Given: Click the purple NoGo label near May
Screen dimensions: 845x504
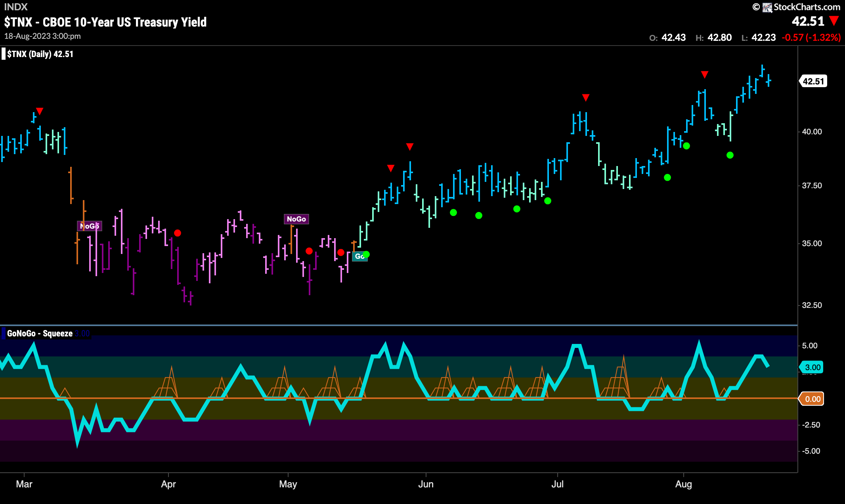Looking at the screenshot, I should 296,219.
